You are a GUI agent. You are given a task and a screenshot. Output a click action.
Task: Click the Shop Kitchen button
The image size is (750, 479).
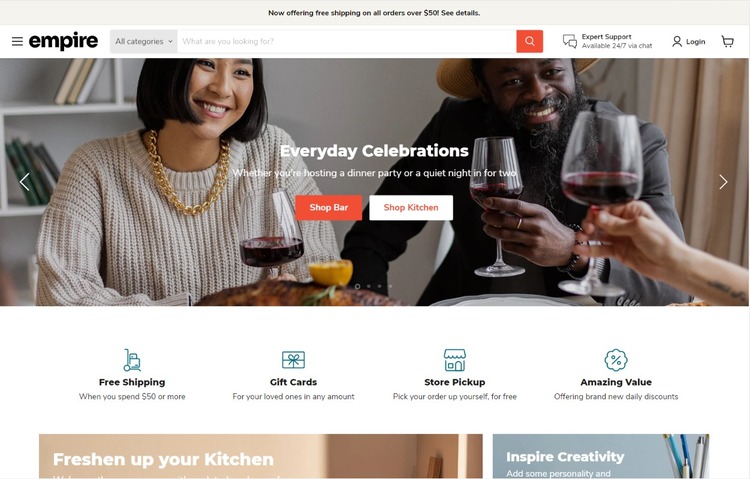click(x=411, y=208)
